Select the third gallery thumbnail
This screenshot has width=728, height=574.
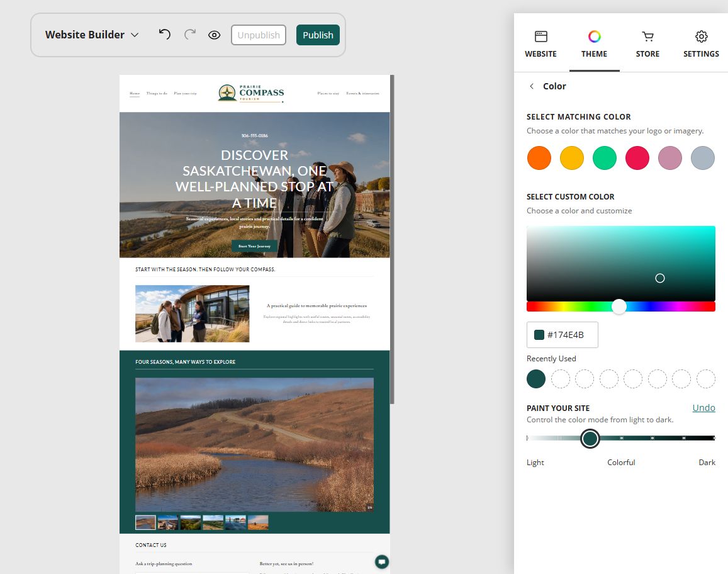point(191,522)
